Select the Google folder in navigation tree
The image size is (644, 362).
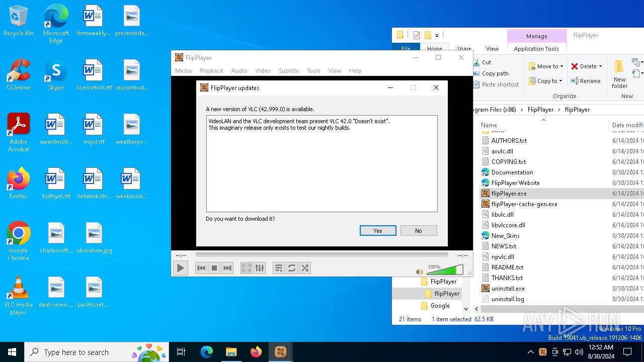pyautogui.click(x=440, y=306)
